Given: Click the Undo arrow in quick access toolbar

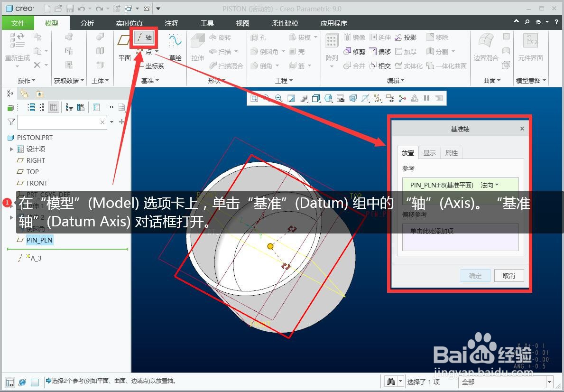Looking at the screenshot, I should pyautogui.click(x=81, y=9).
